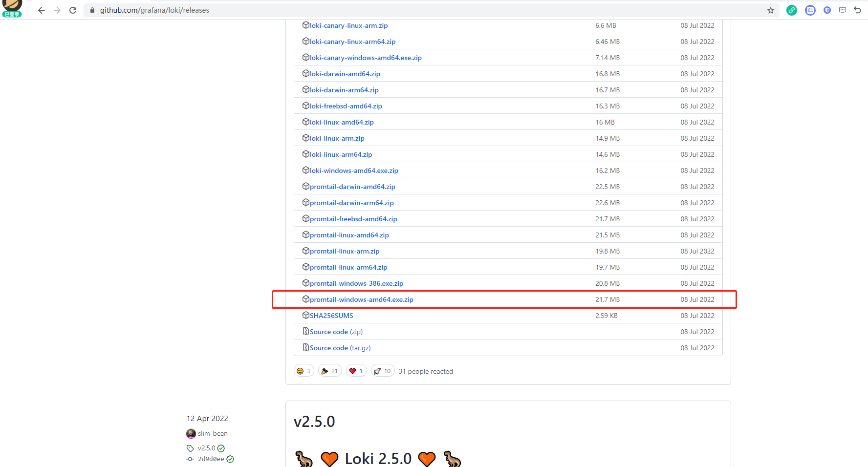The height and width of the screenshot is (467, 868).
Task: Click the tag icon beside v2.5.0
Action: 190,448
